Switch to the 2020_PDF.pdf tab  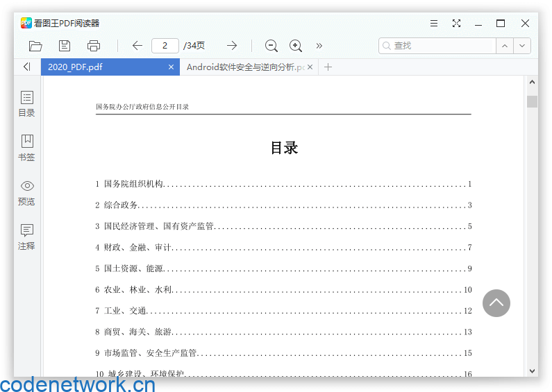[x=110, y=67]
